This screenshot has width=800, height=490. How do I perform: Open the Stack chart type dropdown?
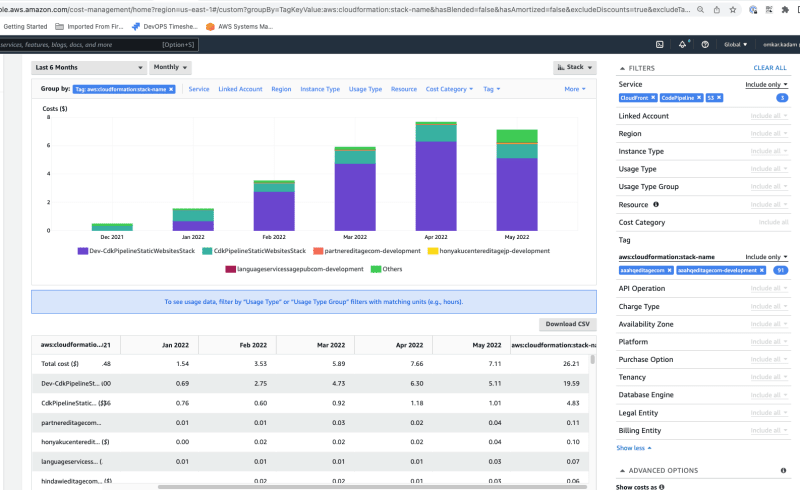pos(574,67)
